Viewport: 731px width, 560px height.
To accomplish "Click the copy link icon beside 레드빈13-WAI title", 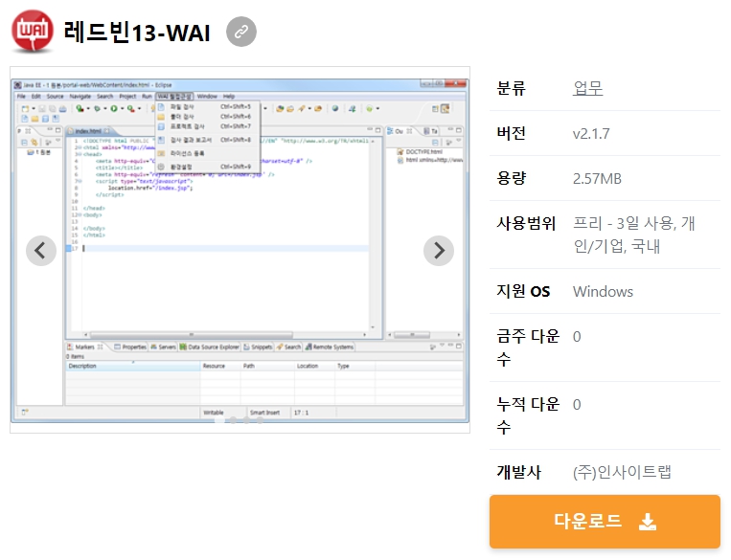I will coord(241,32).
